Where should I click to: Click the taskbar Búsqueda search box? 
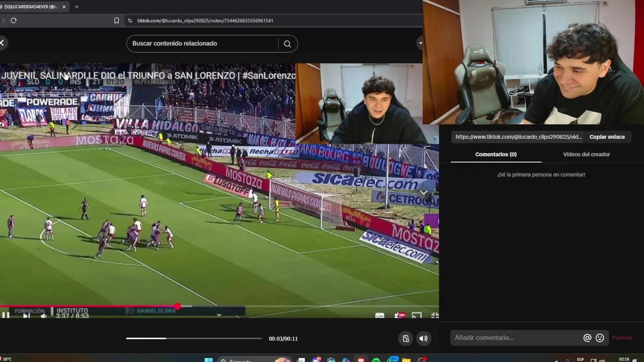256,360
